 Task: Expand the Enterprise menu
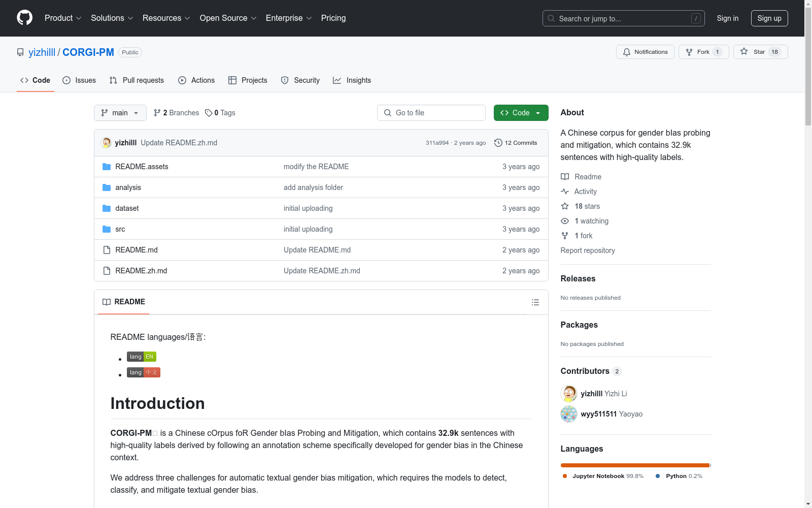[289, 18]
